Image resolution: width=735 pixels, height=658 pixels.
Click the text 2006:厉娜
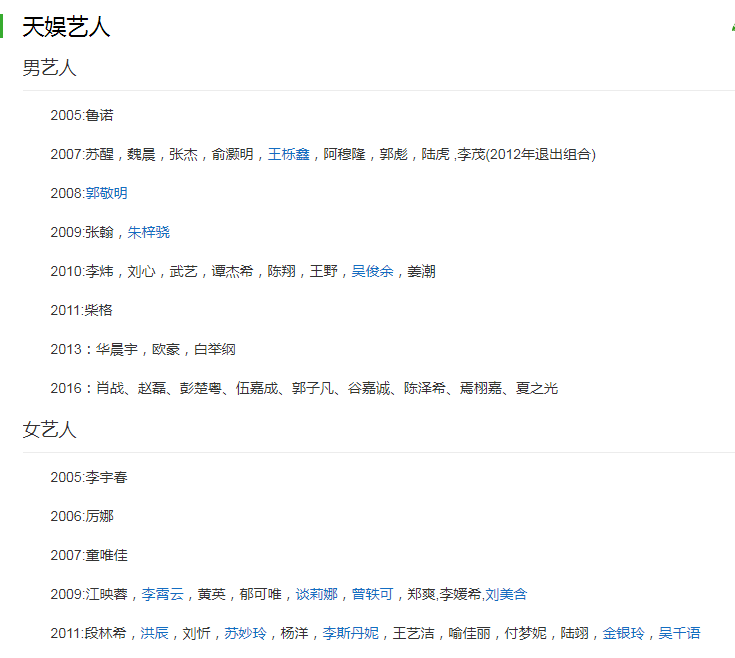pos(82,516)
